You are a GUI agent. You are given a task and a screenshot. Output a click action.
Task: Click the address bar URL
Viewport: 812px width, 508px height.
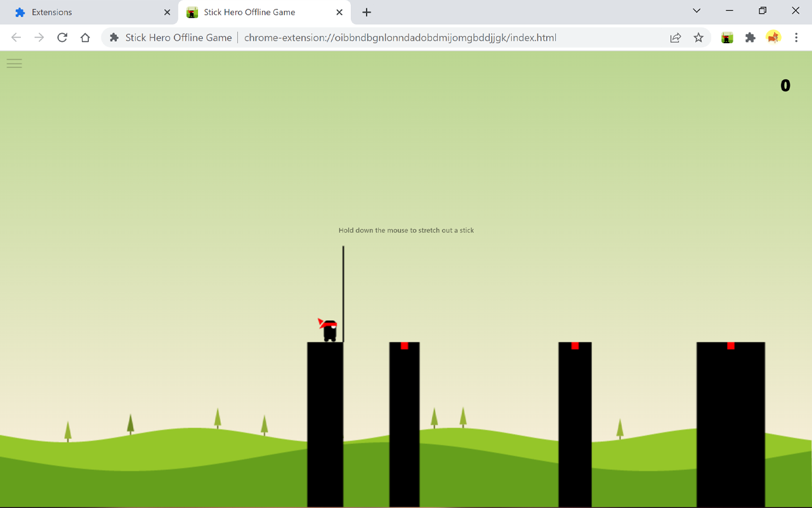pyautogui.click(x=400, y=37)
